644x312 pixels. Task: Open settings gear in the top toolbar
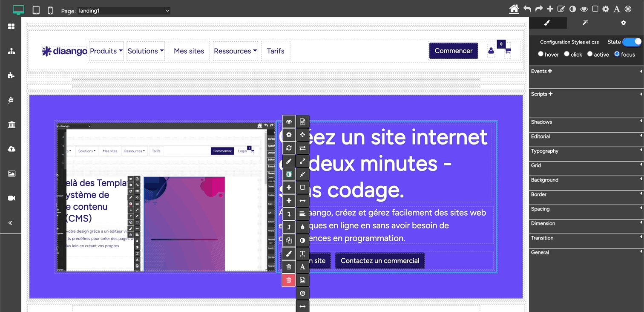point(606,9)
